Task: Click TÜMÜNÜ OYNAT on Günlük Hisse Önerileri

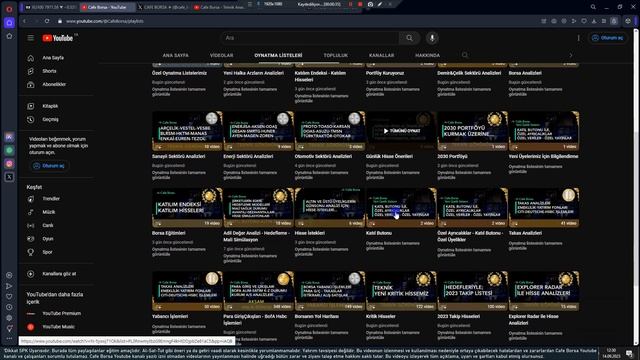Action: (x=401, y=131)
